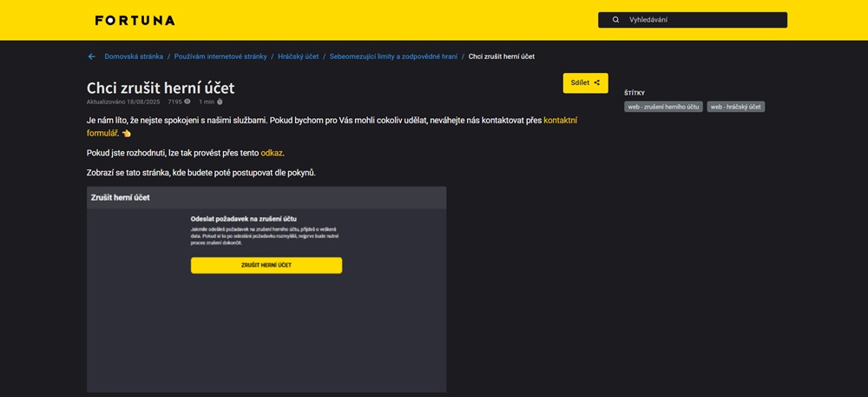Click the back arrow icon in breadcrumbs
This screenshot has height=397, width=868.
click(91, 56)
